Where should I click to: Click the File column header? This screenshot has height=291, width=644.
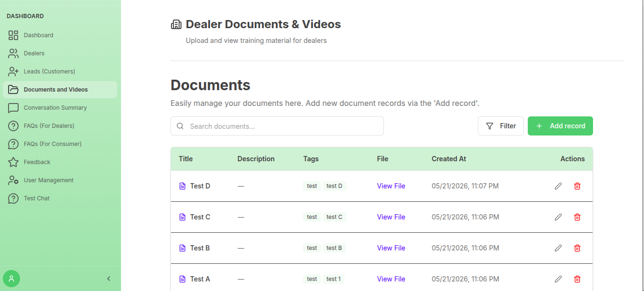[x=382, y=159]
